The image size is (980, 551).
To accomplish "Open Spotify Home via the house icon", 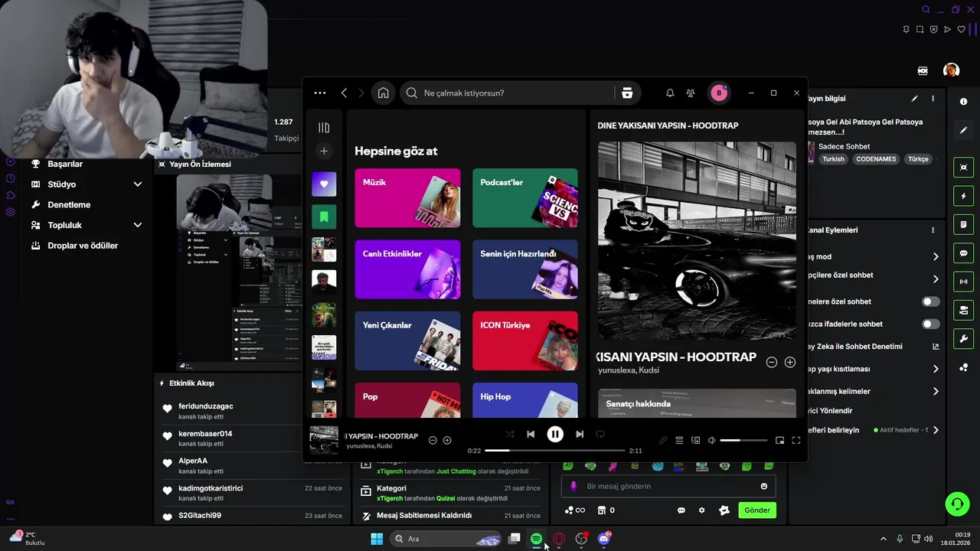I will click(x=383, y=93).
